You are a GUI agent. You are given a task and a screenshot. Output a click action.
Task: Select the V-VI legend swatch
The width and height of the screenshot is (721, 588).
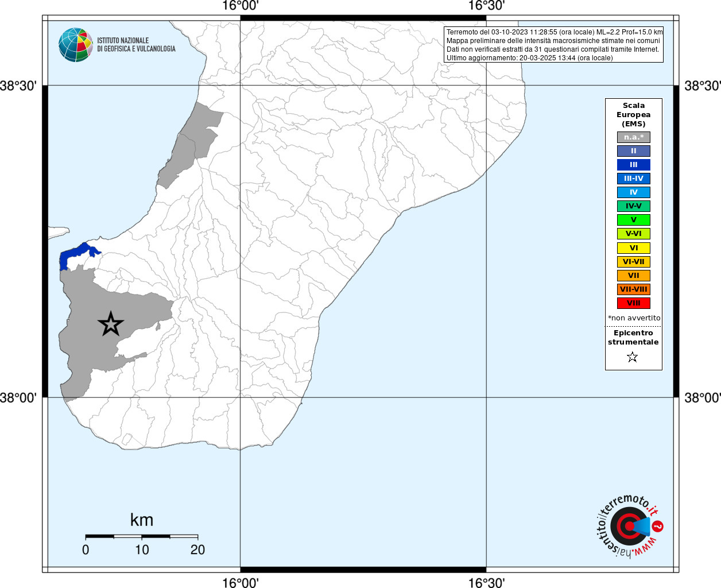[634, 234]
